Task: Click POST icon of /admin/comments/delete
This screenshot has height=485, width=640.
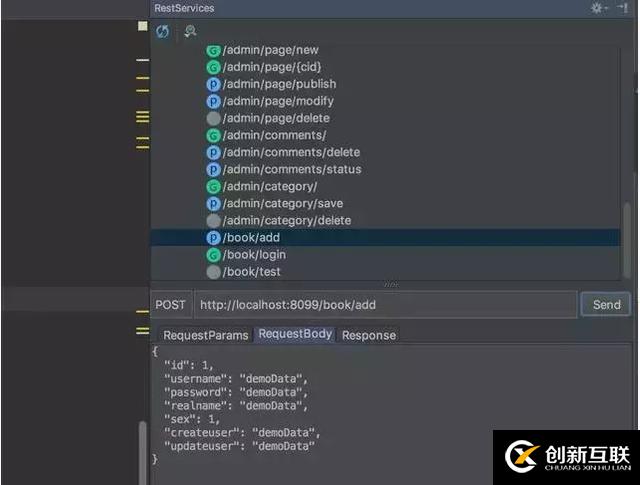Action: [213, 153]
